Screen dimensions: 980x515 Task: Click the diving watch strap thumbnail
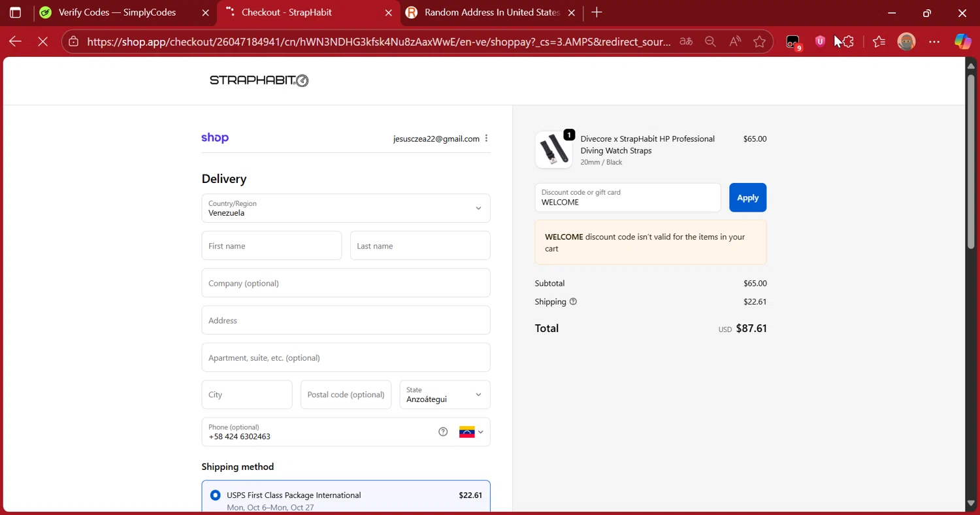[553, 150]
